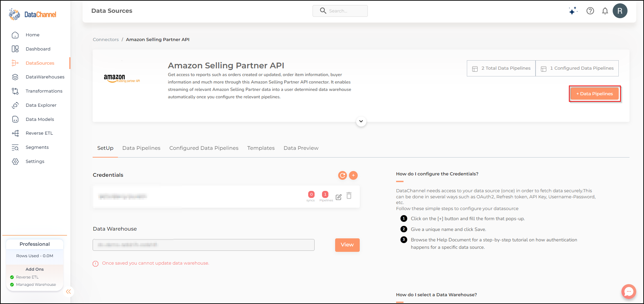Click the Credentials section heading
The height and width of the screenshot is (304, 644).
click(x=108, y=175)
